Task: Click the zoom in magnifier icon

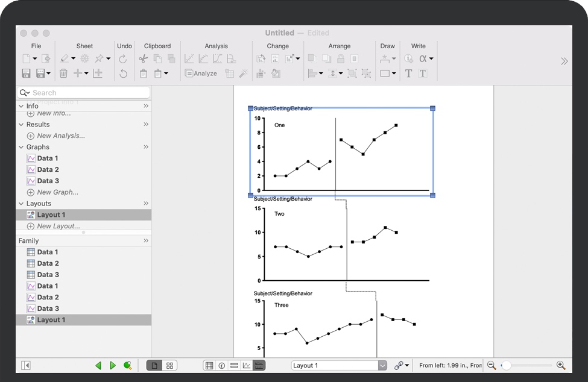Action: (x=561, y=365)
